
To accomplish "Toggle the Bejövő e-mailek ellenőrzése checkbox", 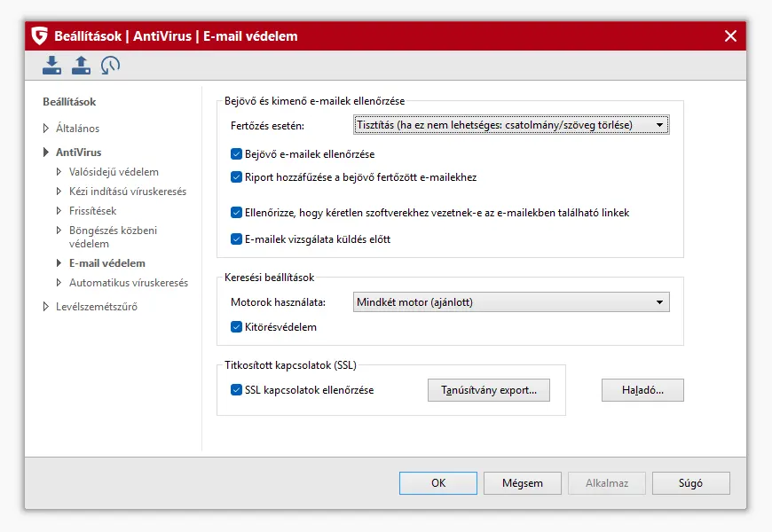I will click(237, 154).
